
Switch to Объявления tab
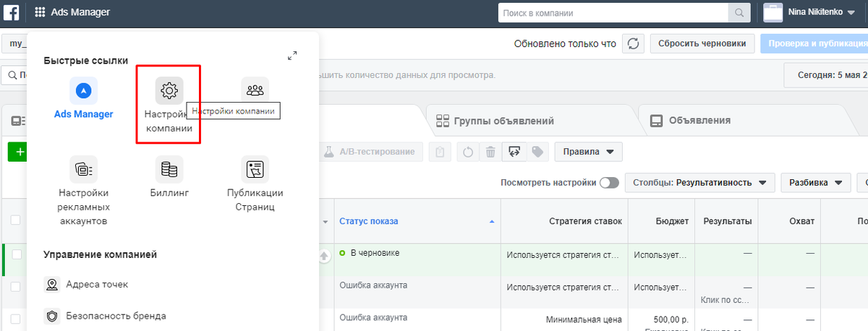pyautogui.click(x=691, y=121)
